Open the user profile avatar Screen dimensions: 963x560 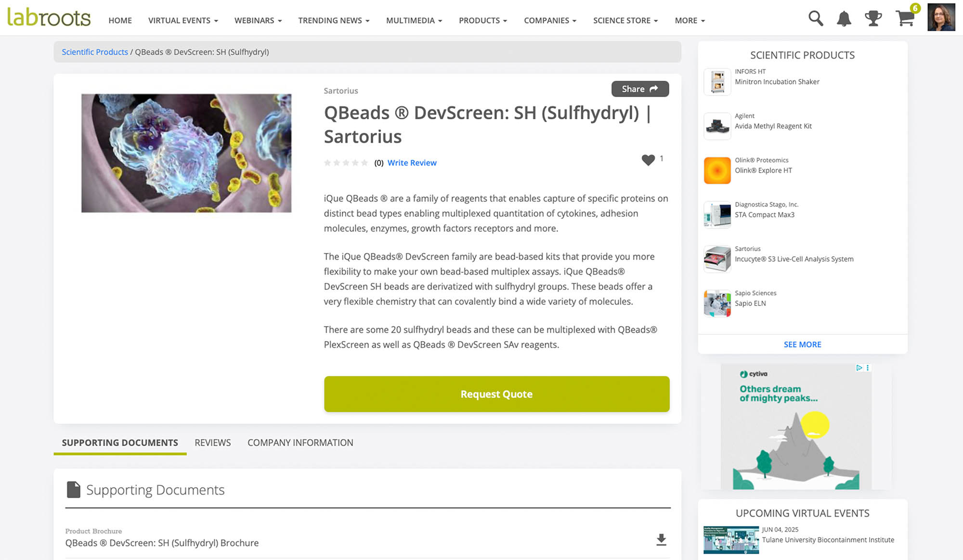pyautogui.click(x=941, y=17)
